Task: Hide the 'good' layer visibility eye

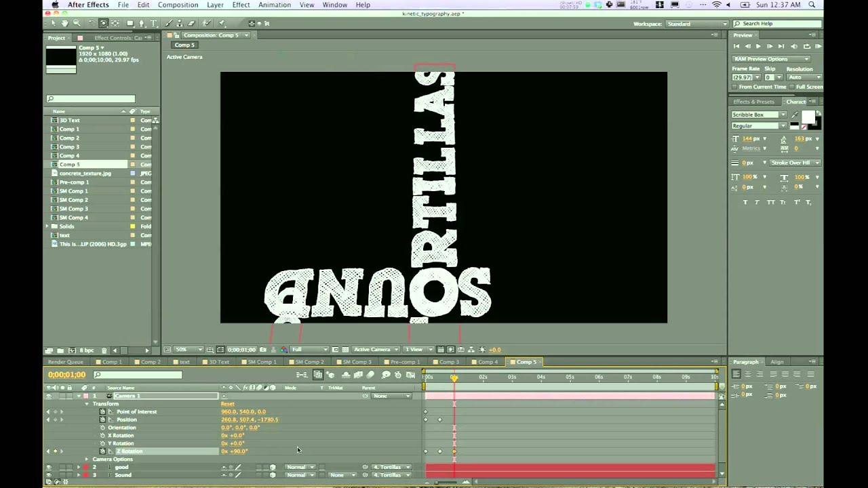Action: click(x=48, y=467)
